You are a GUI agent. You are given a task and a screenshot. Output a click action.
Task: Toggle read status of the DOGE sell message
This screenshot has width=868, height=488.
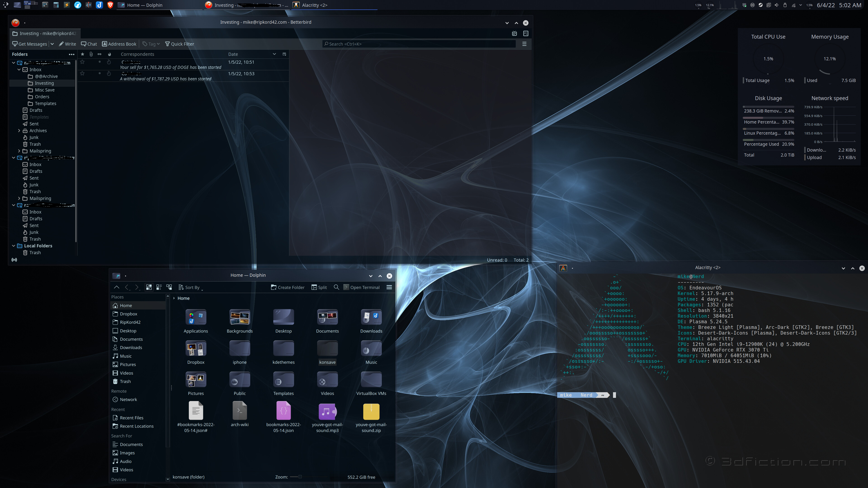coord(99,62)
